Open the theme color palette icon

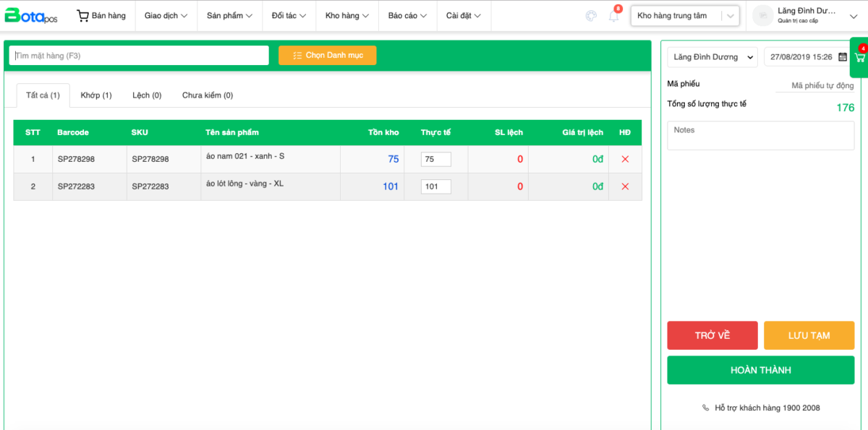pos(591,16)
